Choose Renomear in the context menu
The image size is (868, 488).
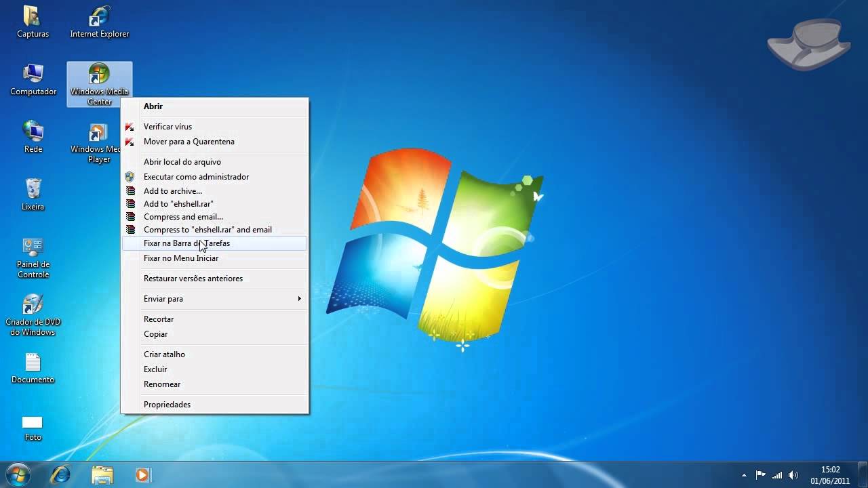[x=214, y=384]
